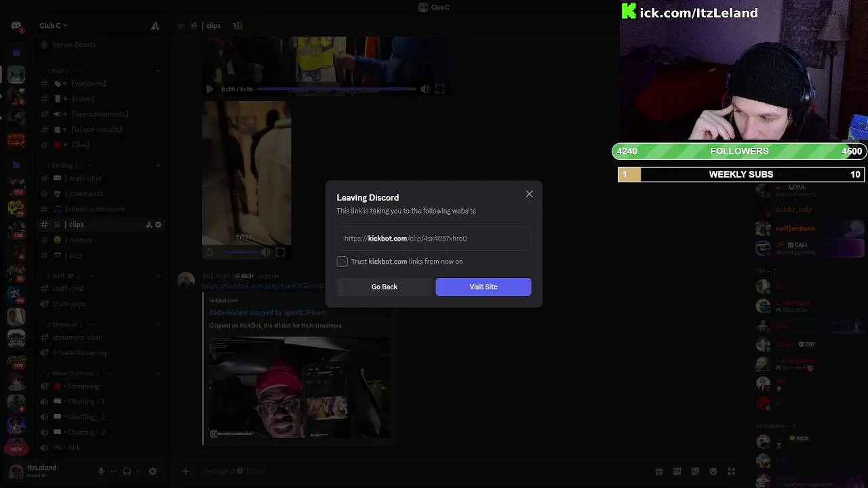Click the Go Back button
This screenshot has width=868, height=488.
(384, 287)
